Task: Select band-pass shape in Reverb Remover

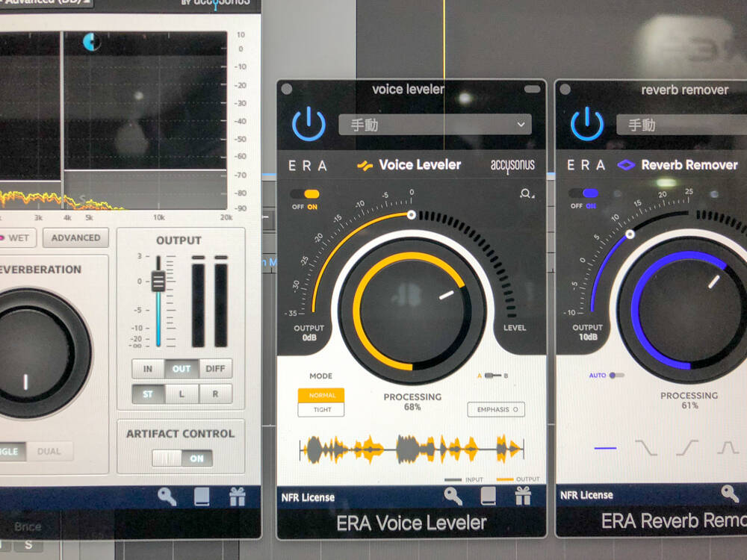Action: pyautogui.click(x=728, y=448)
